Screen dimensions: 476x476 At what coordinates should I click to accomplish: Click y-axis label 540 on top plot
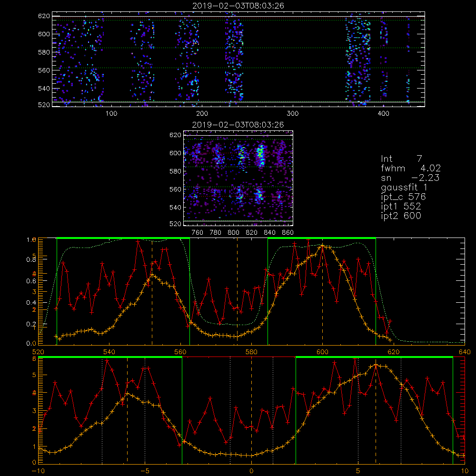point(44,89)
